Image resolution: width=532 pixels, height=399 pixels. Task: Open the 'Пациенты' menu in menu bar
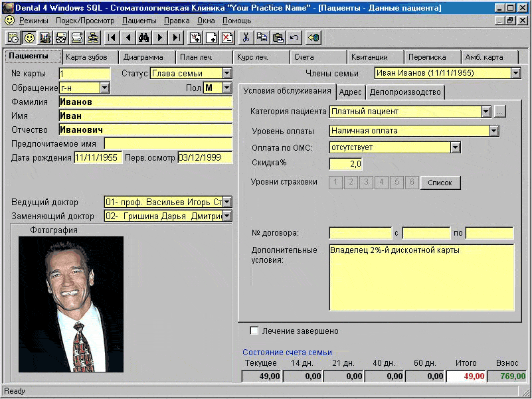click(139, 21)
